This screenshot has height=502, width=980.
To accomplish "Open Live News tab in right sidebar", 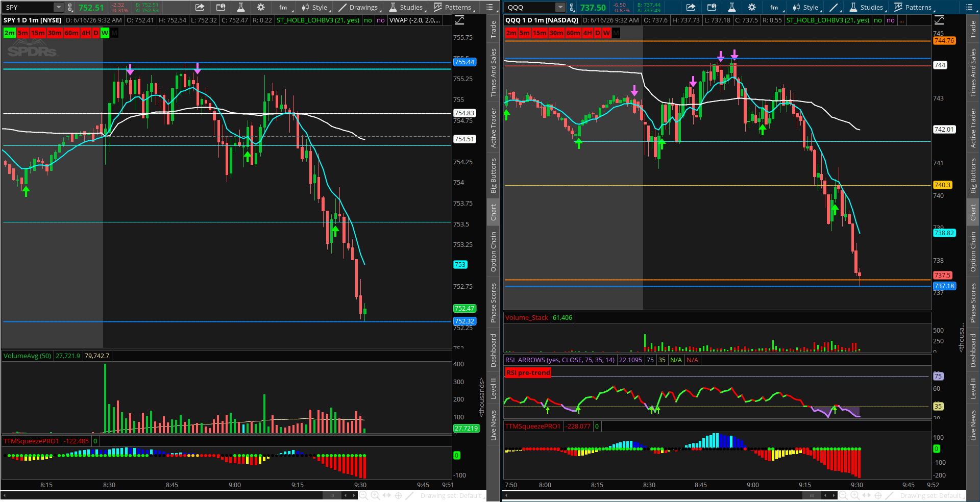I will pyautogui.click(x=973, y=425).
